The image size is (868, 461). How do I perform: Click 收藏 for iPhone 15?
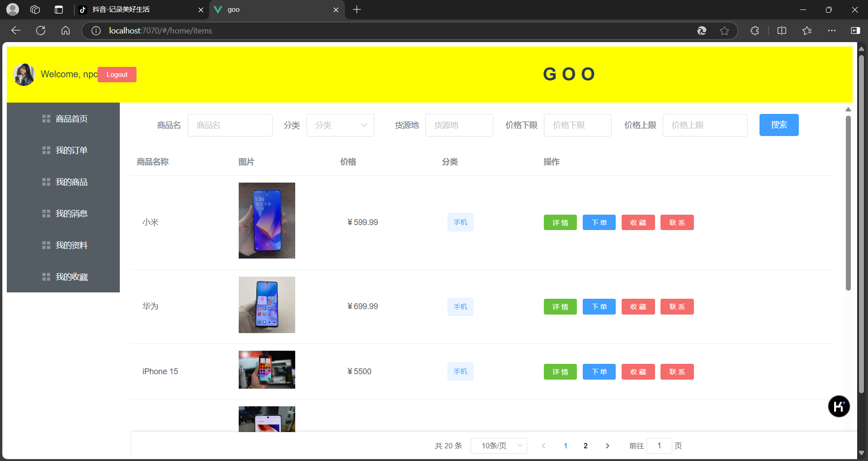[x=638, y=372]
